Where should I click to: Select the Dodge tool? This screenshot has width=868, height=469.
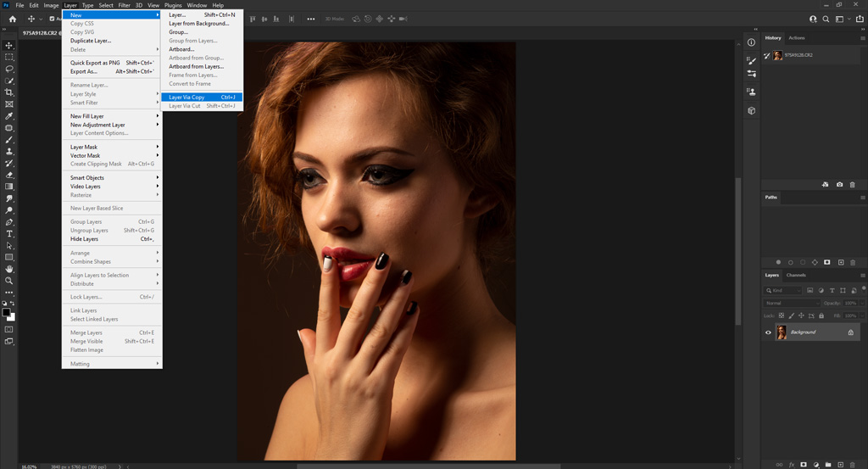tap(8, 210)
